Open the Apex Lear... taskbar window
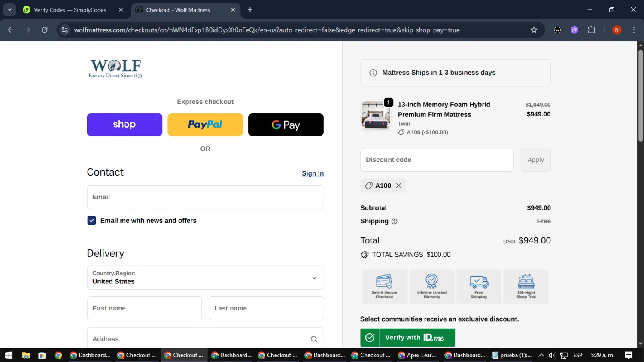The image size is (644, 362). coord(417,355)
